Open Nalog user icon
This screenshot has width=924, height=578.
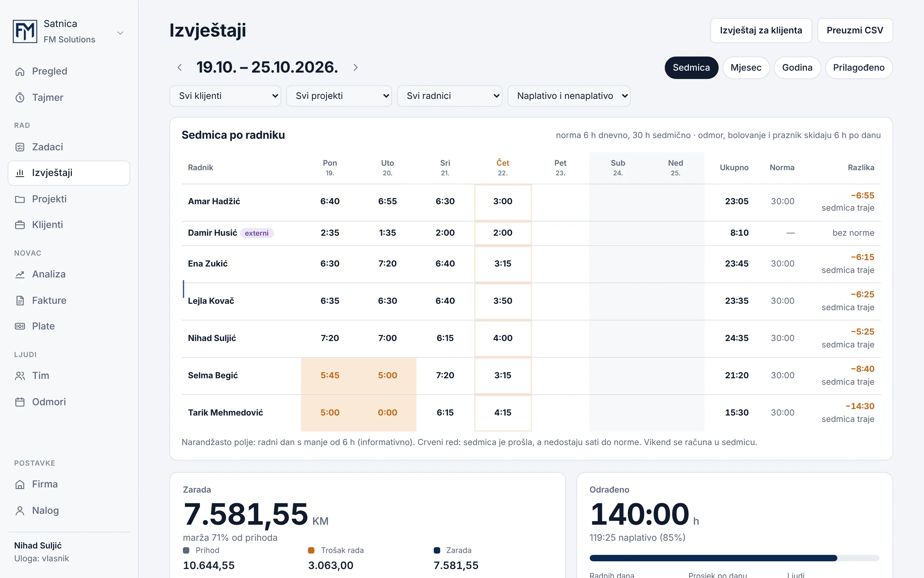click(20, 511)
